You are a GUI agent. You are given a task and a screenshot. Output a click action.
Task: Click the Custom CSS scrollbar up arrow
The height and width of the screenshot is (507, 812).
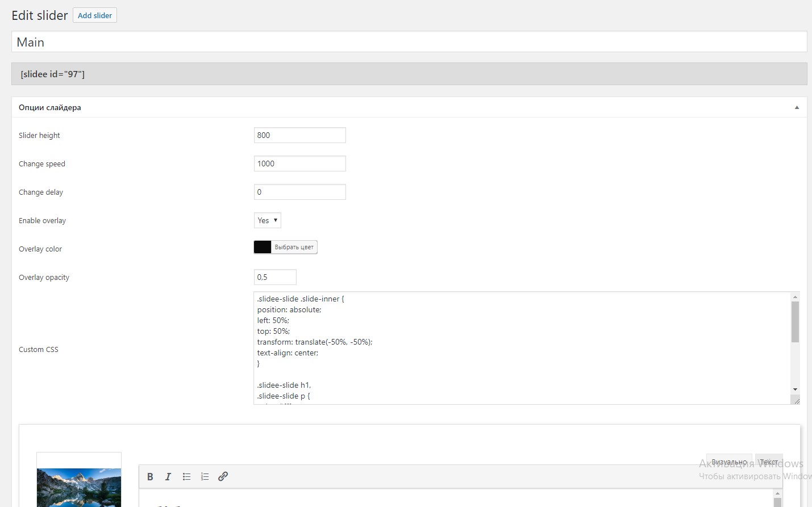point(795,297)
